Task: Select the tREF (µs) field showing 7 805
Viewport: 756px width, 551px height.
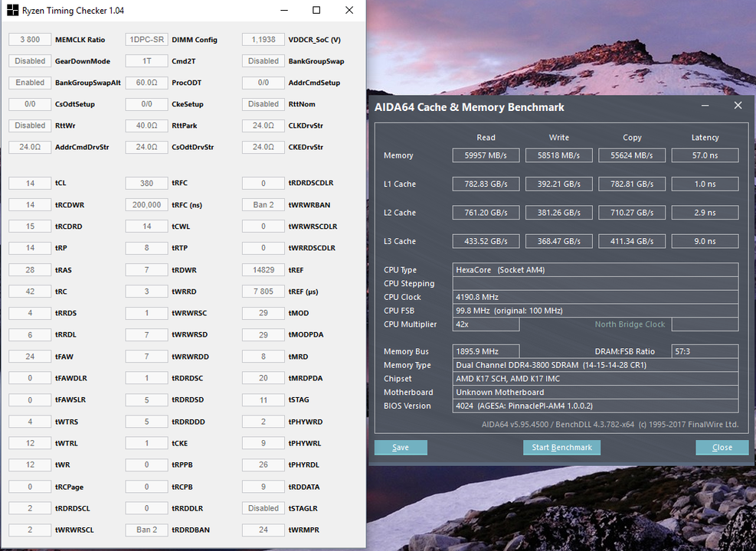Action: tap(263, 292)
